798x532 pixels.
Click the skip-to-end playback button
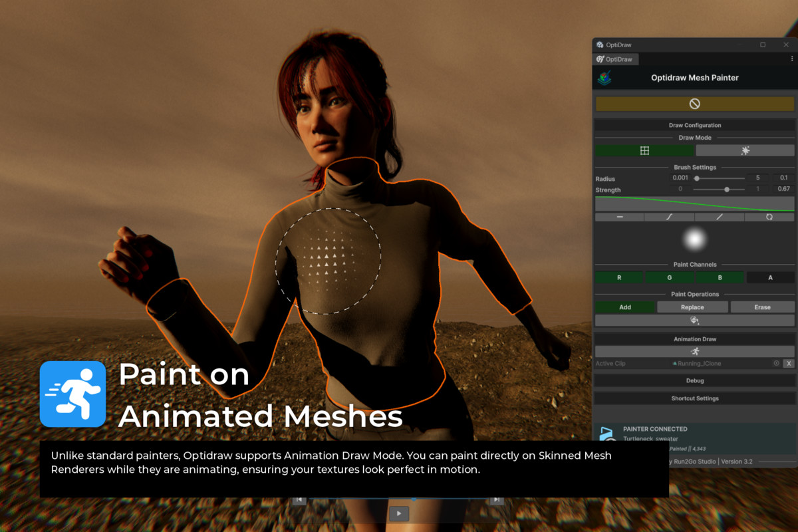coord(496,500)
